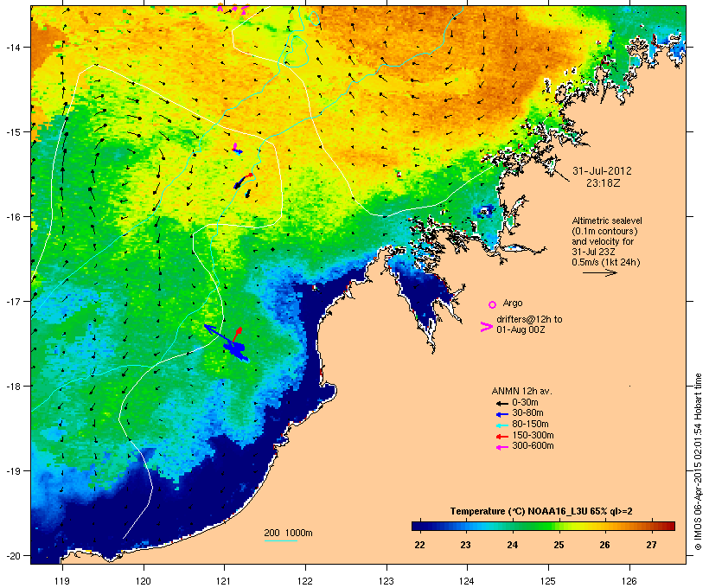The image size is (709, 588).
Task: Click the colorbar tick label '25'
Action: coord(559,545)
